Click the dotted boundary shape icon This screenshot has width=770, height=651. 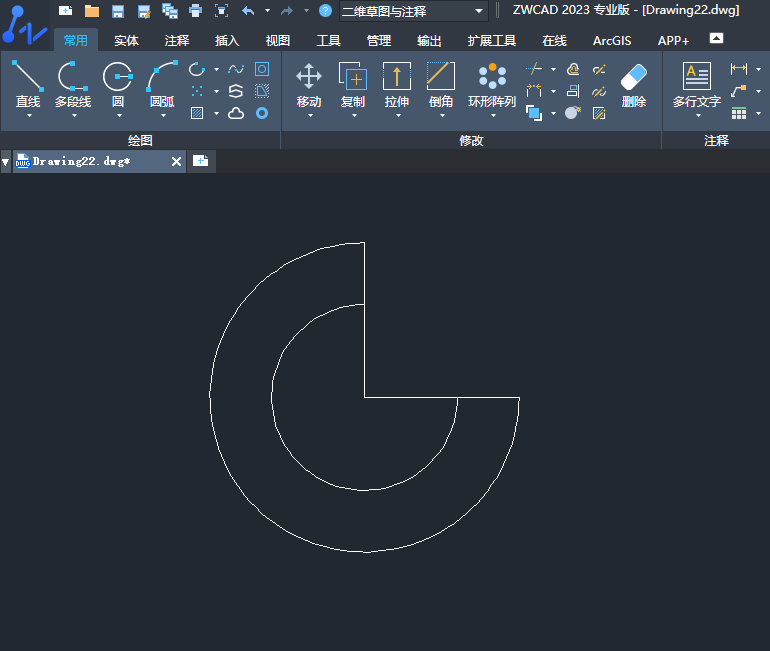click(262, 91)
